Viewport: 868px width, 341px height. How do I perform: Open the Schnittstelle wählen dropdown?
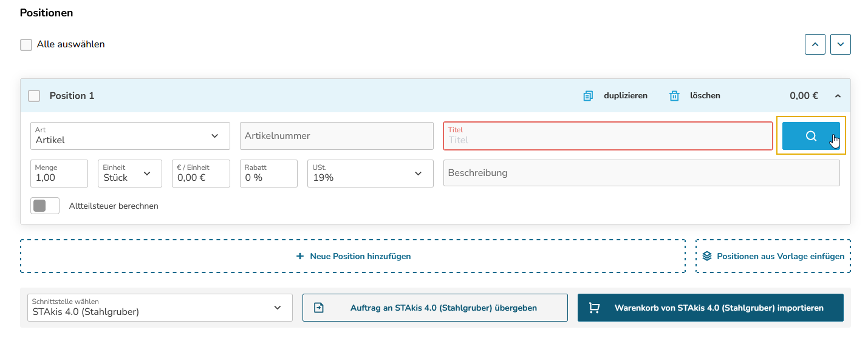tap(160, 308)
